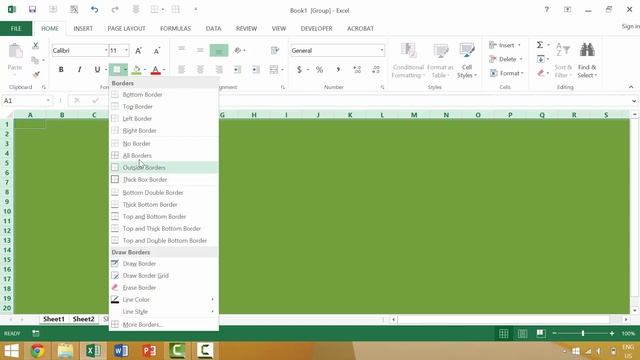Toggle the highlighted Bottom Align button
Viewport: 640px width, 360px height.
(x=219, y=50)
